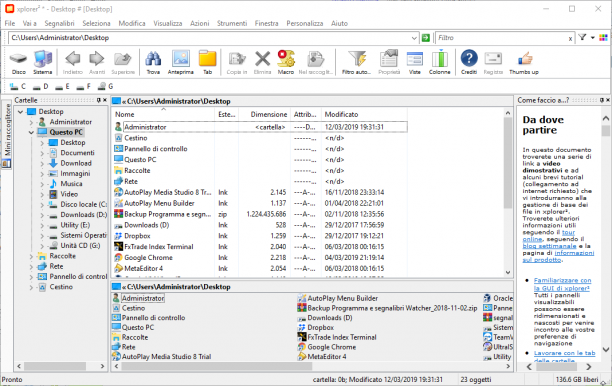
Task: Collapse the Questo PC tree node
Action: (31, 132)
